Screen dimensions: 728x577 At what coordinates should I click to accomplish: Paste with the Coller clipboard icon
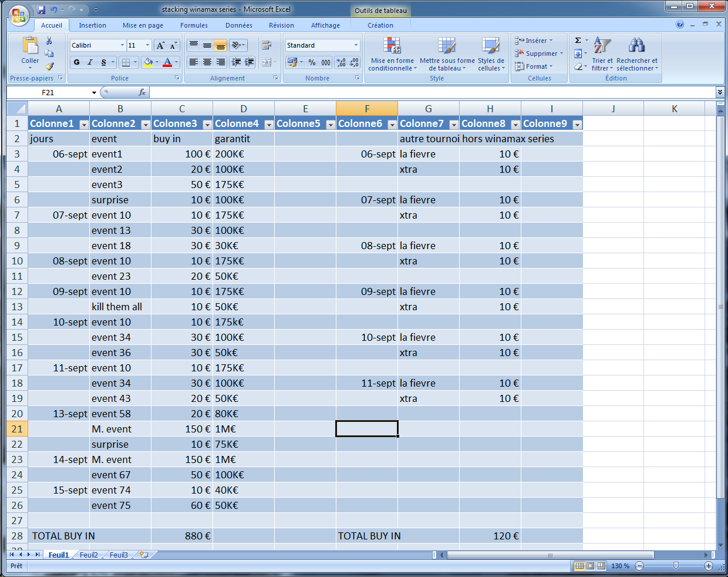pyautogui.click(x=30, y=45)
